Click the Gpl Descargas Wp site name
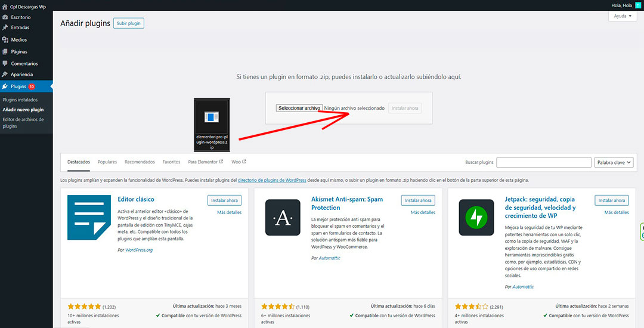 click(x=29, y=7)
